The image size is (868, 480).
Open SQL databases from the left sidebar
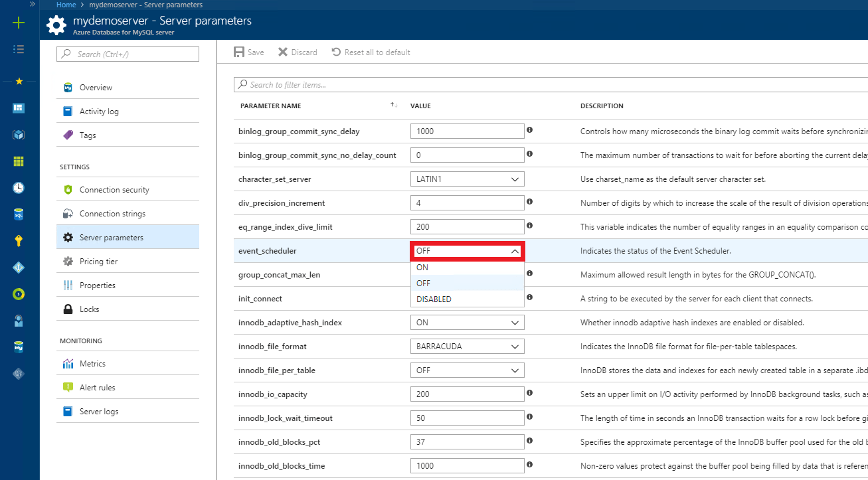pos(19,214)
